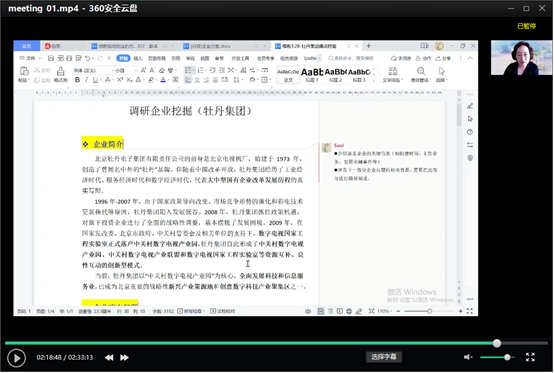The height and width of the screenshot is (373, 554).
Task: Open the 110% zoom level dropdown
Action: (383, 311)
